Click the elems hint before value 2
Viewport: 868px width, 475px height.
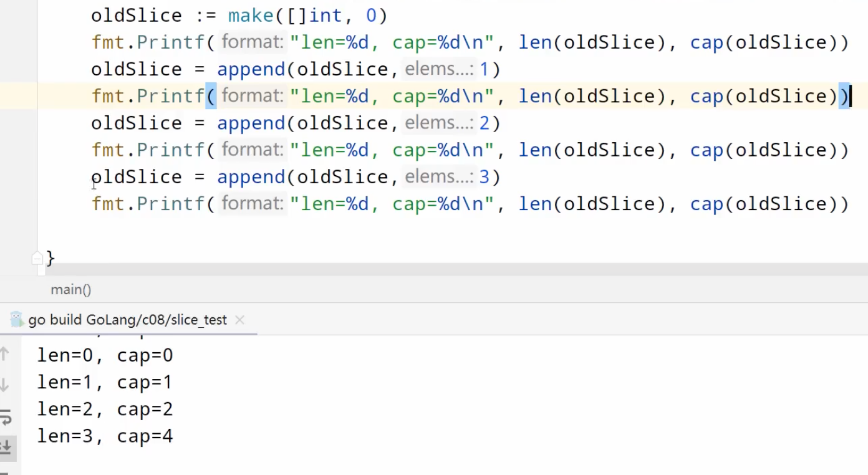(438, 123)
